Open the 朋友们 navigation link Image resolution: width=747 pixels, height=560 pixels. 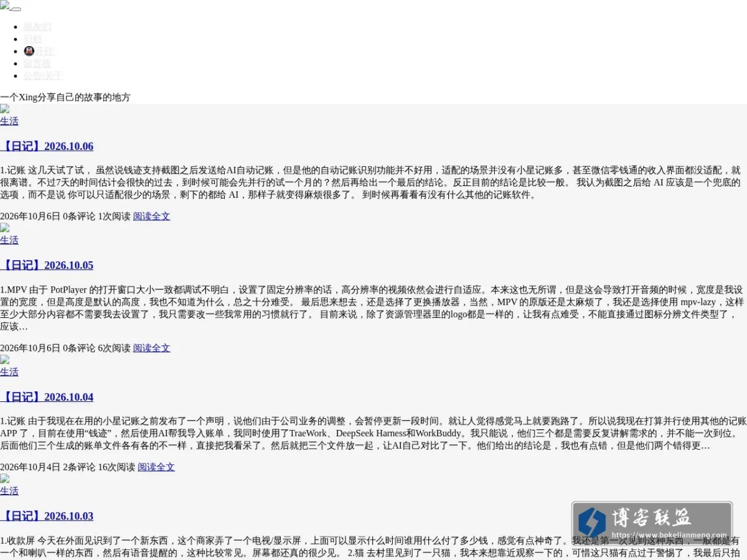tap(37, 27)
